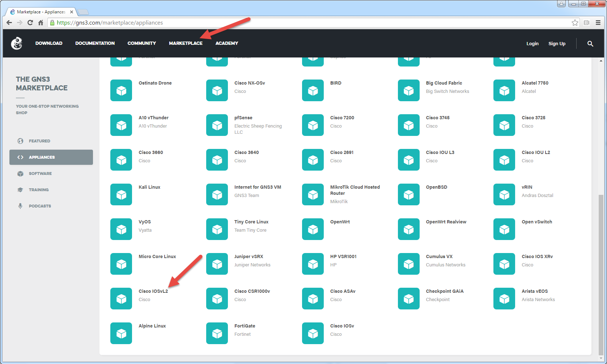Click the extension icon beside the star
This screenshot has width=607, height=364.
point(586,23)
